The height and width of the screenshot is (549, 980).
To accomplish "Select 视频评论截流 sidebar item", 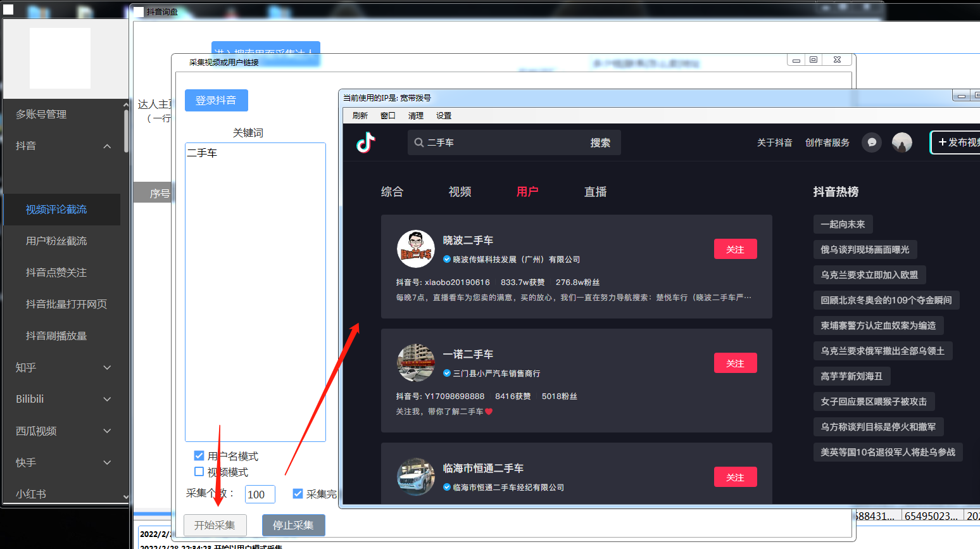I will point(62,210).
